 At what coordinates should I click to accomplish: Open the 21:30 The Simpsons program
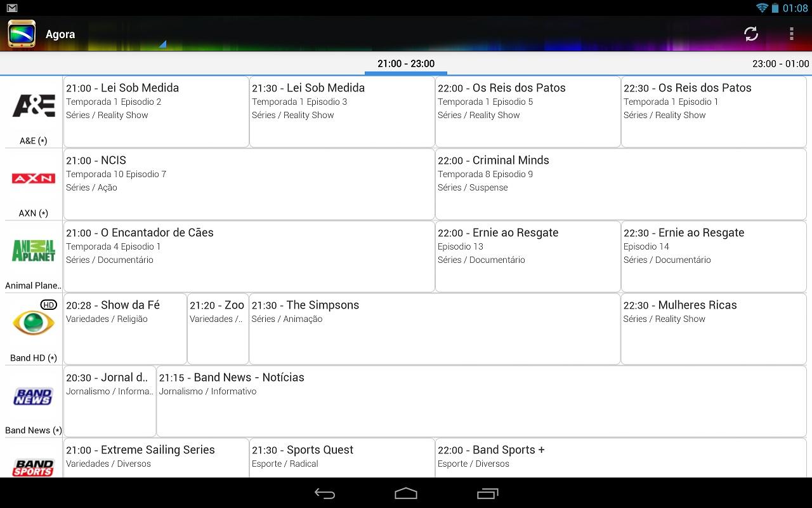point(435,329)
